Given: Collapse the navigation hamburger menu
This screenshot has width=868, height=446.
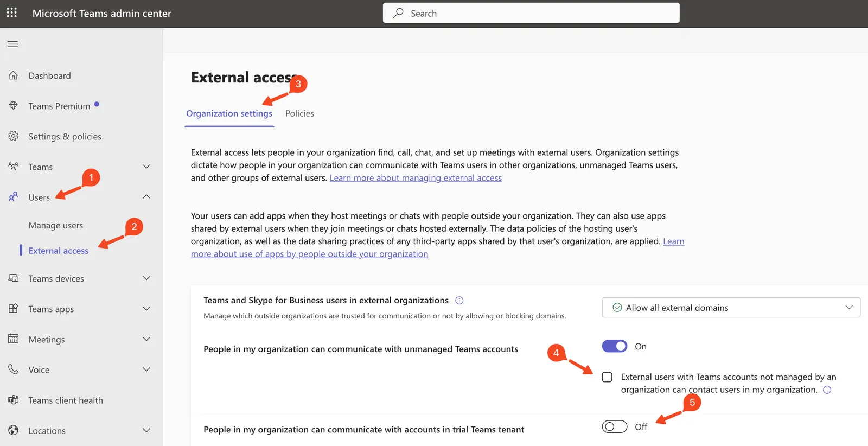Looking at the screenshot, I should click(13, 44).
